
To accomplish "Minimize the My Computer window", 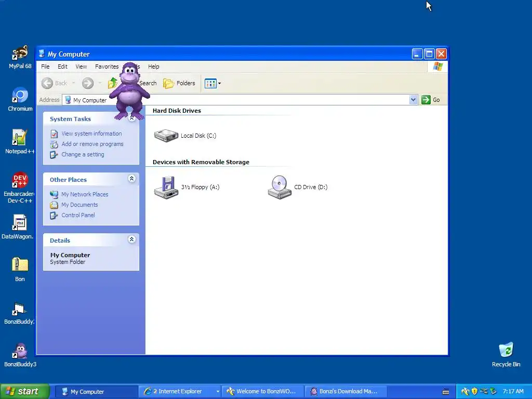I will pos(417,54).
